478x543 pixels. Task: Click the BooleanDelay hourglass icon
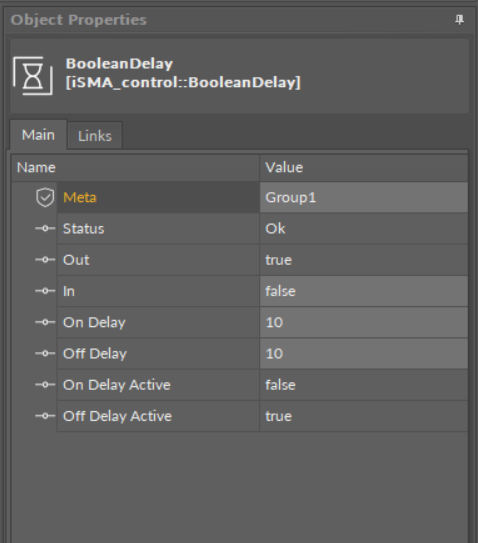click(33, 76)
